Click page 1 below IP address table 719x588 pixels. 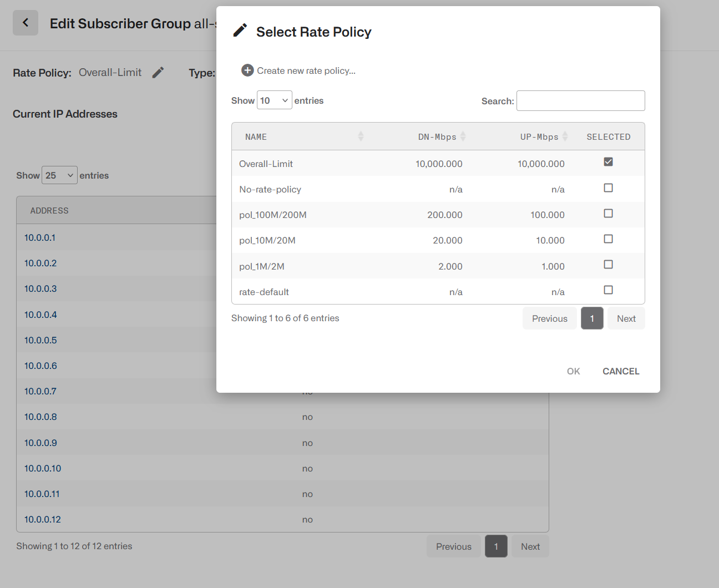pyautogui.click(x=496, y=546)
